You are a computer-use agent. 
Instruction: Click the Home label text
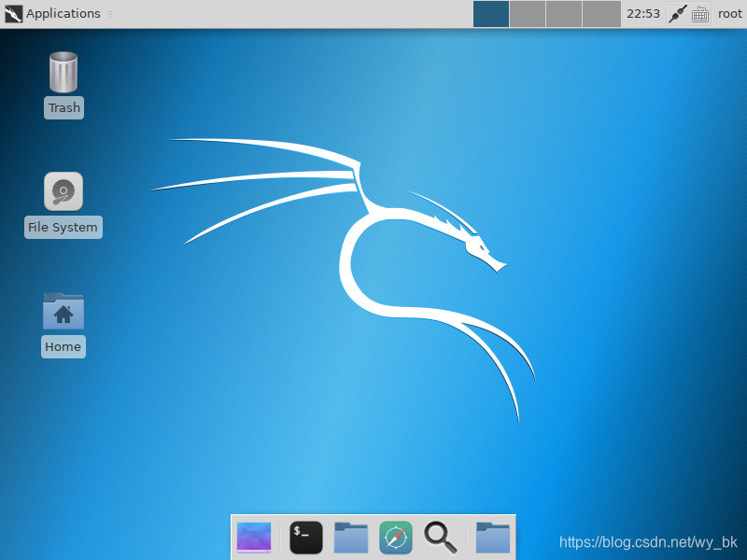point(63,346)
